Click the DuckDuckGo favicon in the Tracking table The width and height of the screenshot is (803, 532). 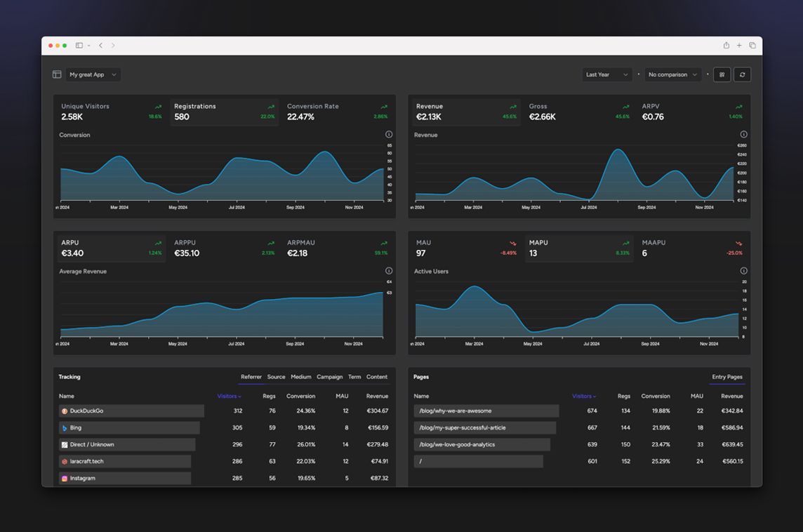click(x=64, y=411)
